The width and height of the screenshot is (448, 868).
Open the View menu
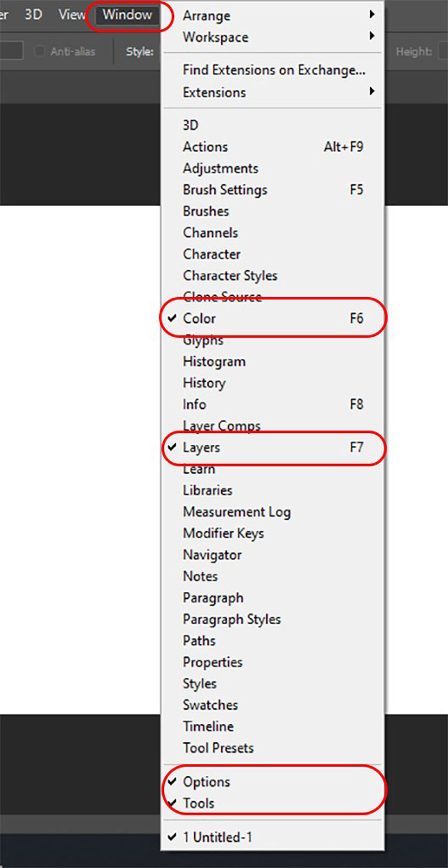[71, 14]
